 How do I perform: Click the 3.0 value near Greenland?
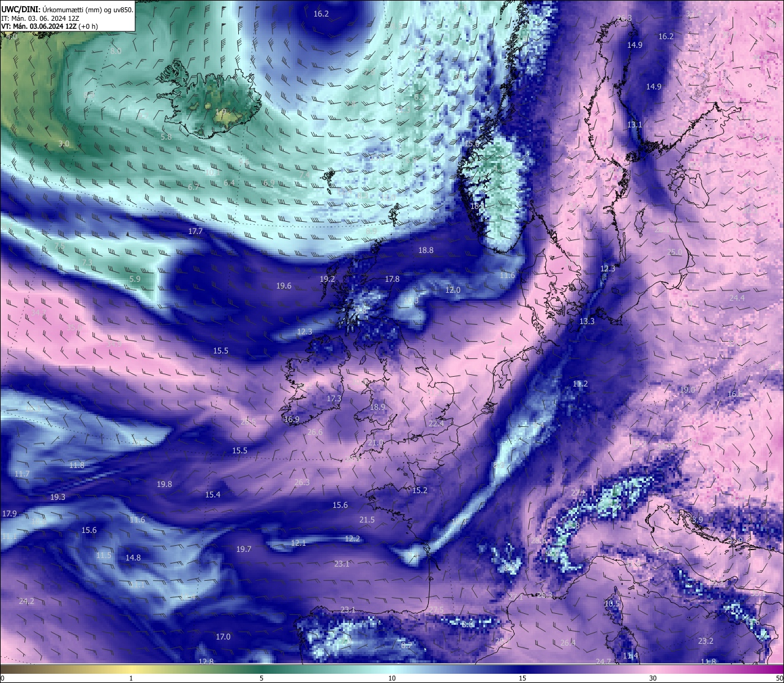pos(64,143)
